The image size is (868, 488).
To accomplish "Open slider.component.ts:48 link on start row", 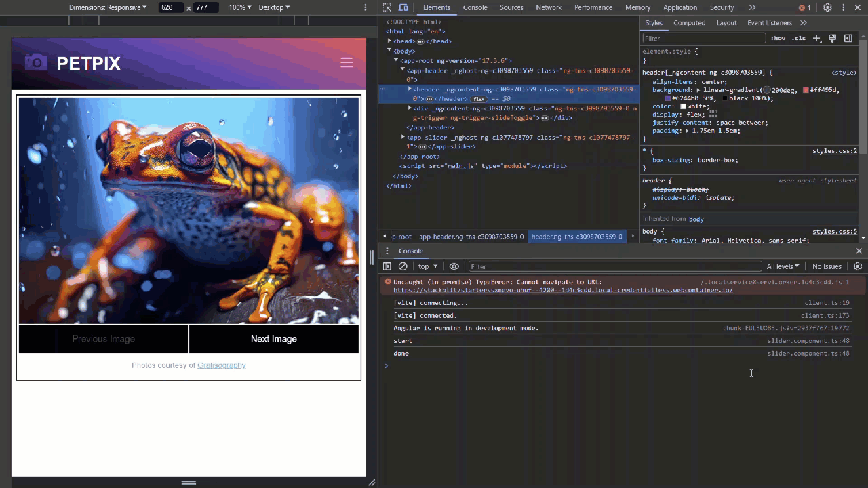I will pos(808,341).
